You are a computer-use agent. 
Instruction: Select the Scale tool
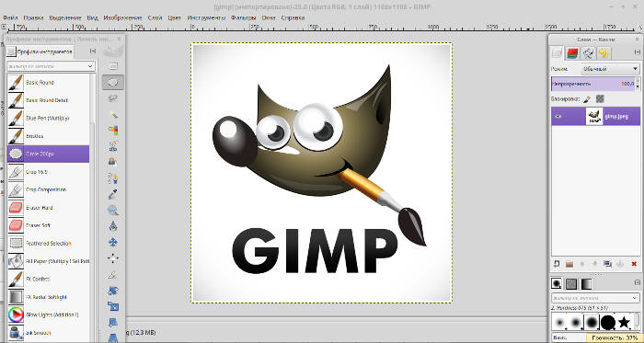[113, 306]
